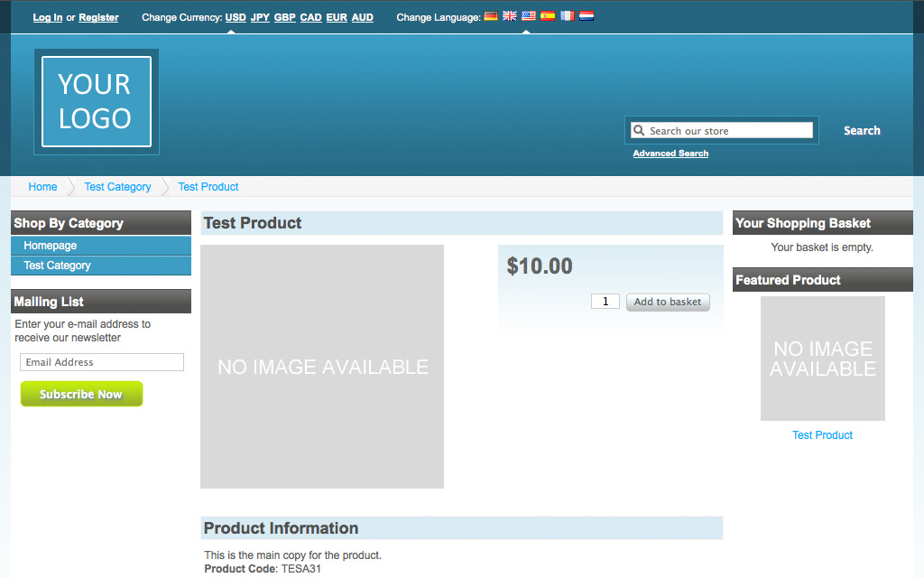Open the featured product thumbnail image

(822, 359)
